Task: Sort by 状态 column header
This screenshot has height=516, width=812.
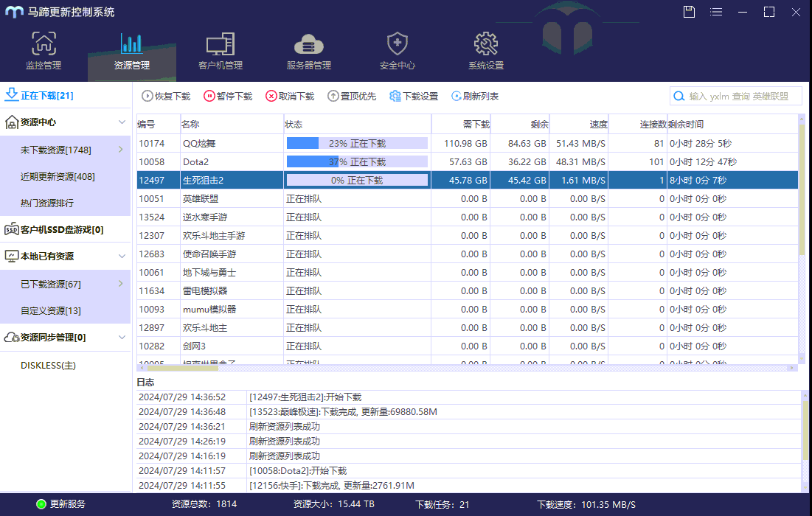Action: point(357,125)
